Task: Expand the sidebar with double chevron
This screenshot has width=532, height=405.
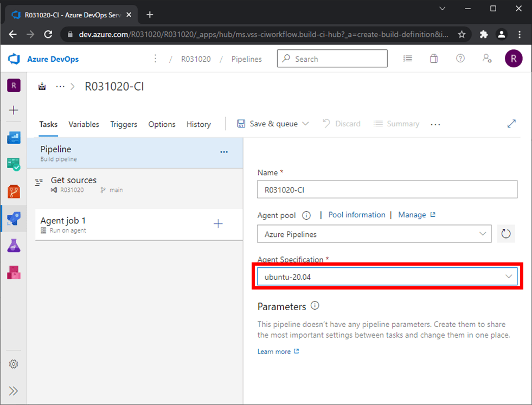Action: coord(14,391)
